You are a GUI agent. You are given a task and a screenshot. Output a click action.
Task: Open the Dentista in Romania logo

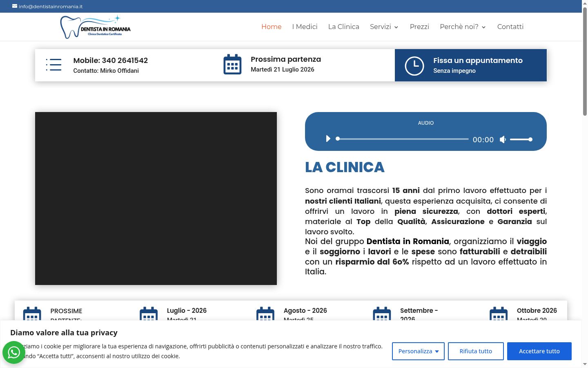click(x=96, y=27)
